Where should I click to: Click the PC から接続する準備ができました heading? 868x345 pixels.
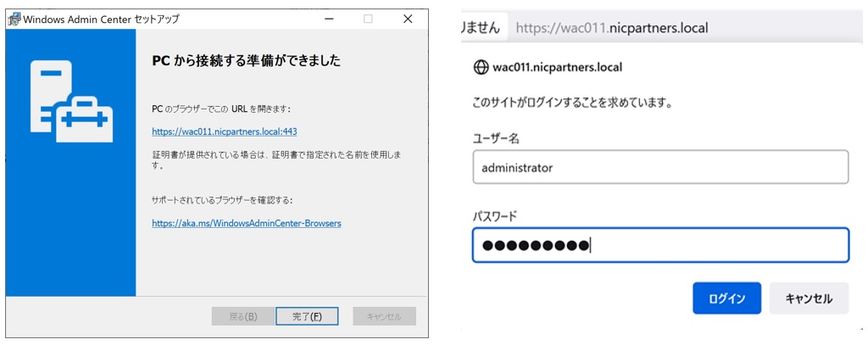click(246, 61)
